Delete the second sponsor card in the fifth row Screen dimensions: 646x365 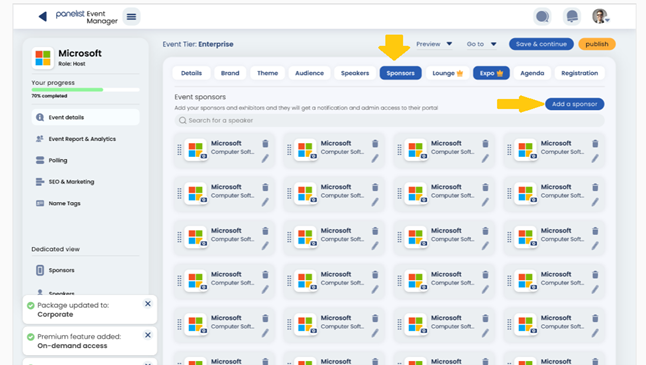(375, 318)
